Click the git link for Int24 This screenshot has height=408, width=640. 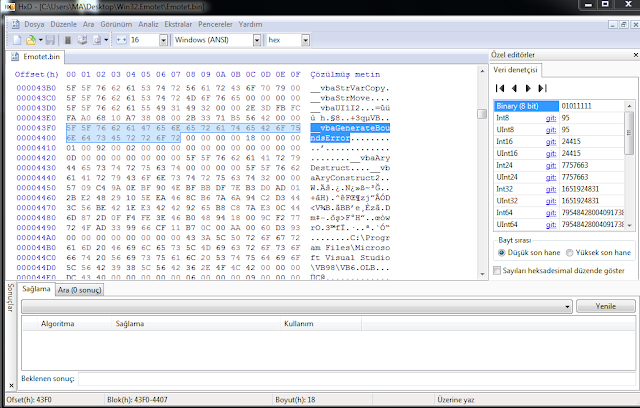coord(551,165)
